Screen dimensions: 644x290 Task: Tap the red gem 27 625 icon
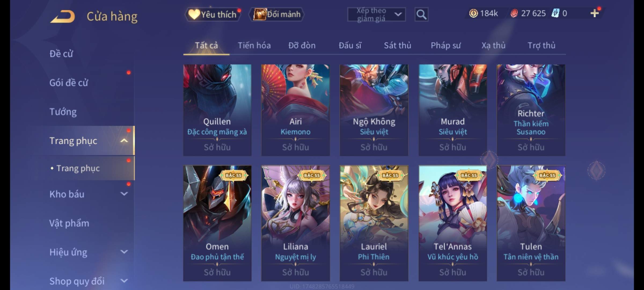click(x=514, y=13)
